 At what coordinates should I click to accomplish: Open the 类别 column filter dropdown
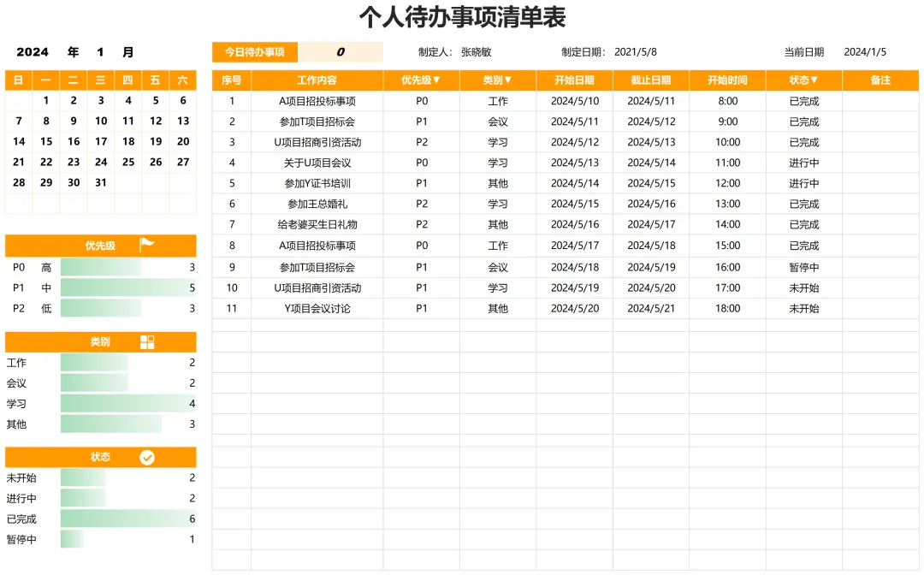(508, 80)
